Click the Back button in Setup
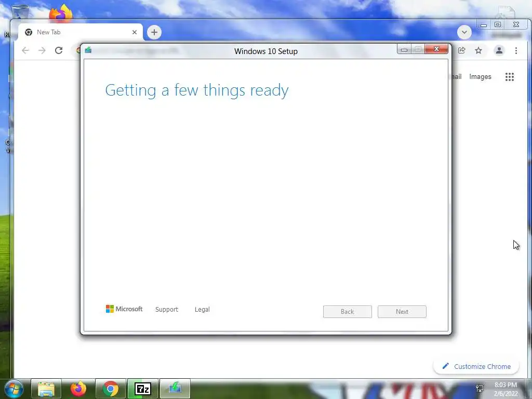 (x=348, y=312)
